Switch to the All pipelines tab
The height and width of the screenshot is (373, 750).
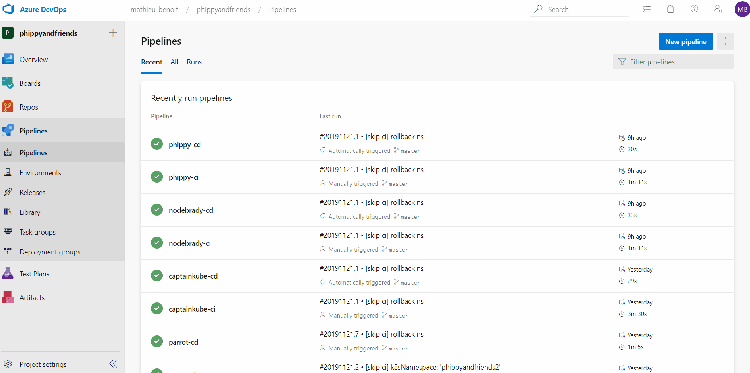coord(175,62)
